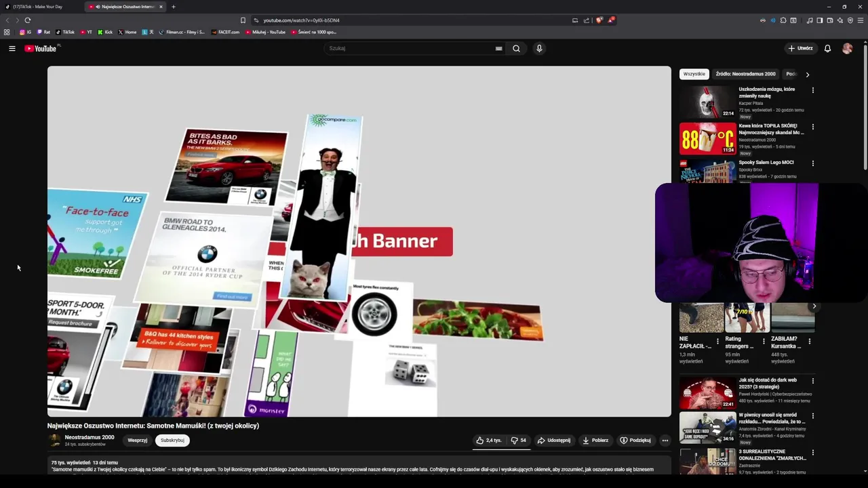
Task: Click the Utwórz create button
Action: [x=800, y=48]
